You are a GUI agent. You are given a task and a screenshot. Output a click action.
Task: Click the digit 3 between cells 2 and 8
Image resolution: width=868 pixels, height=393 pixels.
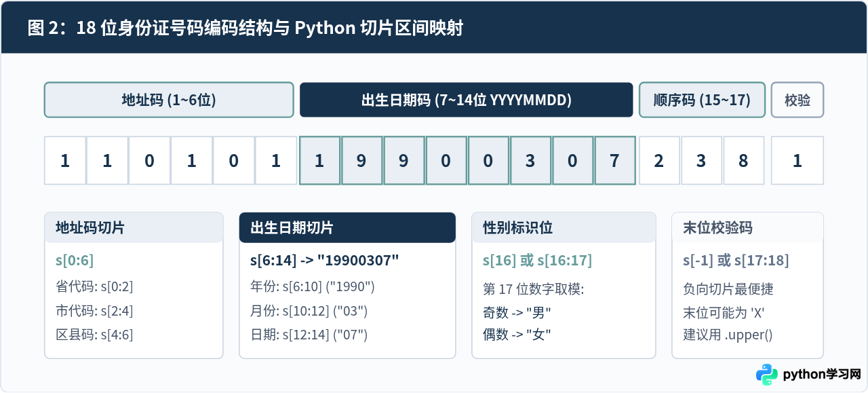pos(701,160)
